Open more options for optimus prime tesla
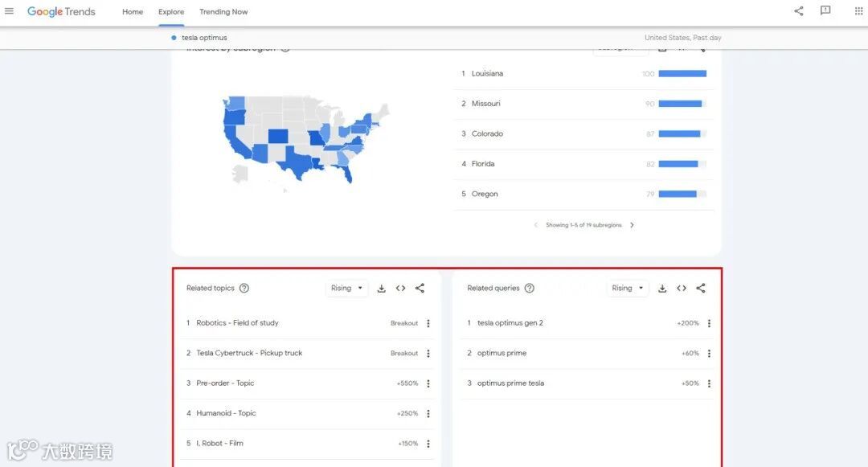This screenshot has width=868, height=467. point(709,383)
